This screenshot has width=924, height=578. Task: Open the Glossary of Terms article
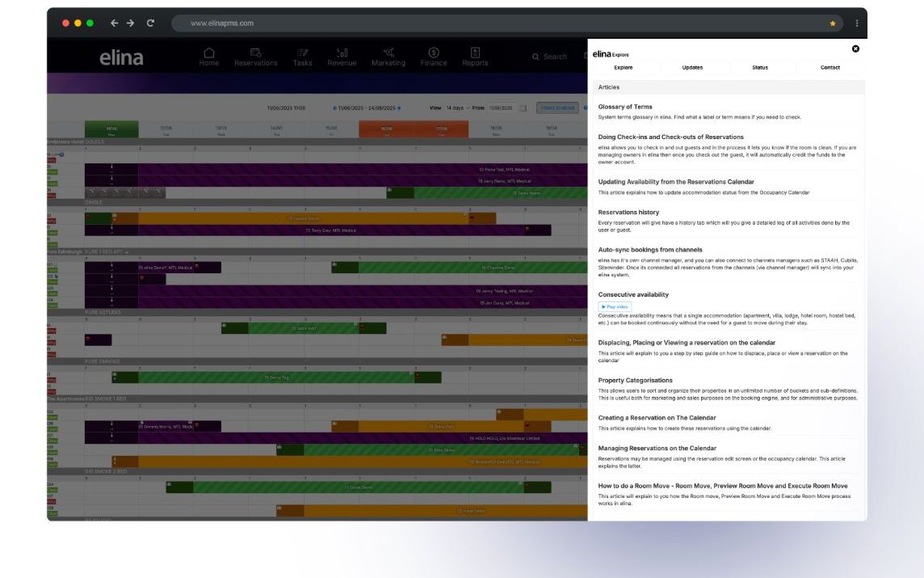point(625,107)
